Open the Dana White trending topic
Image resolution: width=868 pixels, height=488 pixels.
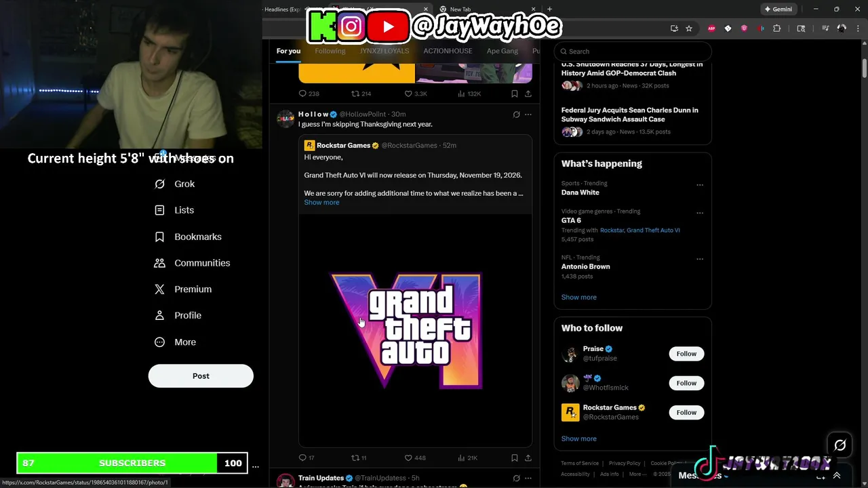[580, 192]
